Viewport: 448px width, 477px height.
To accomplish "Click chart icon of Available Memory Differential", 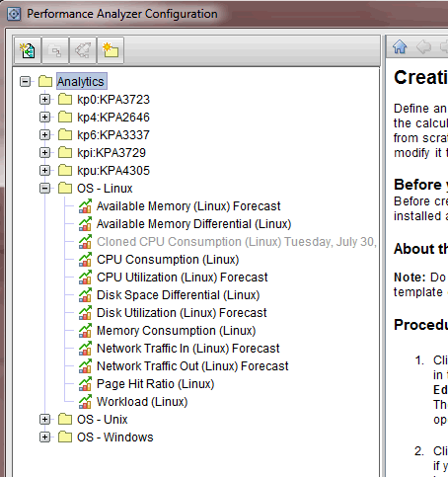I will pos(85,224).
